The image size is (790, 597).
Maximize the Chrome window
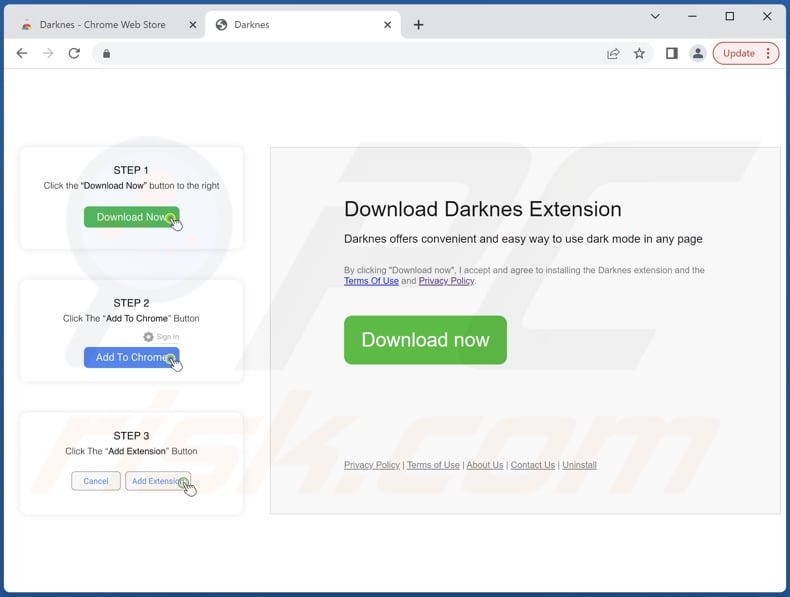pyautogui.click(x=730, y=17)
